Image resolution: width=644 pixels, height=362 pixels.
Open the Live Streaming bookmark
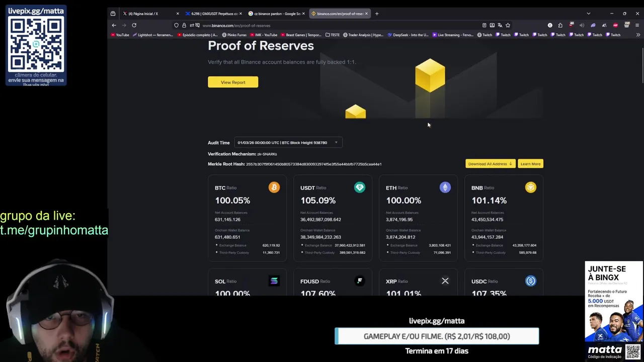[452, 35]
